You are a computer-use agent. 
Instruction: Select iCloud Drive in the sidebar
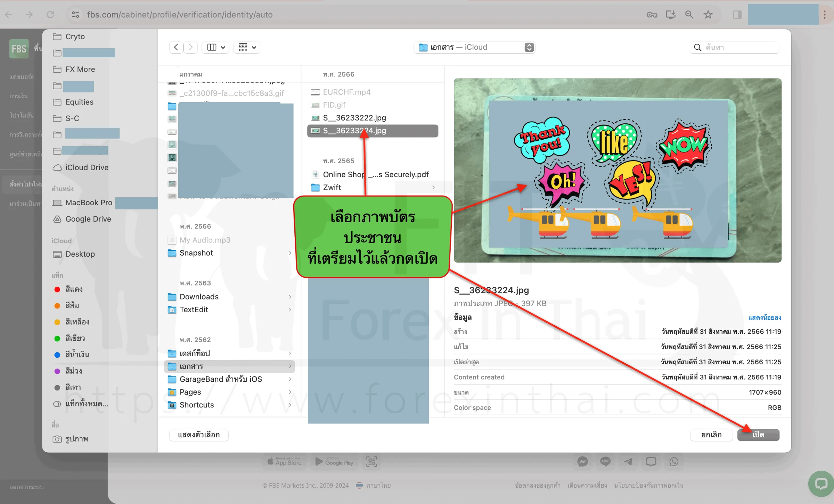87,168
